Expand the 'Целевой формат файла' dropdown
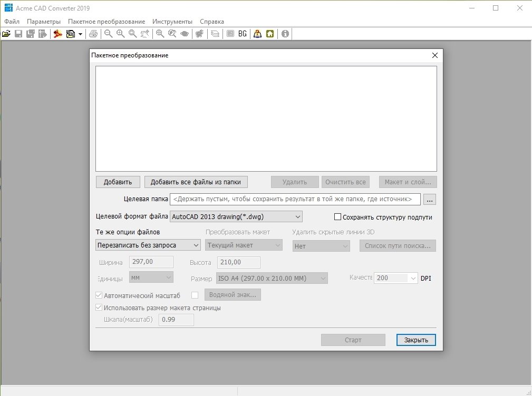The height and width of the screenshot is (396, 532). (236, 216)
